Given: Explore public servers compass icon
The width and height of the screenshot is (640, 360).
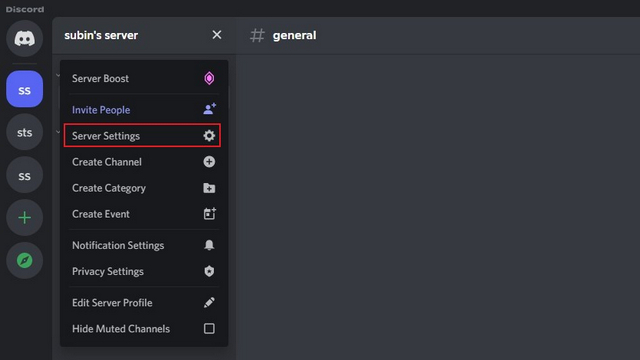Looking at the screenshot, I should (24, 260).
